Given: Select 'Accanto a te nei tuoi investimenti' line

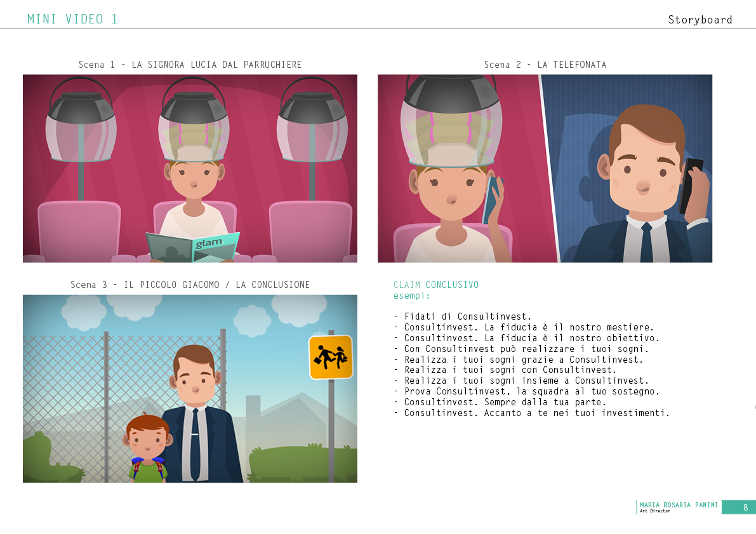Looking at the screenshot, I should pos(532,413).
